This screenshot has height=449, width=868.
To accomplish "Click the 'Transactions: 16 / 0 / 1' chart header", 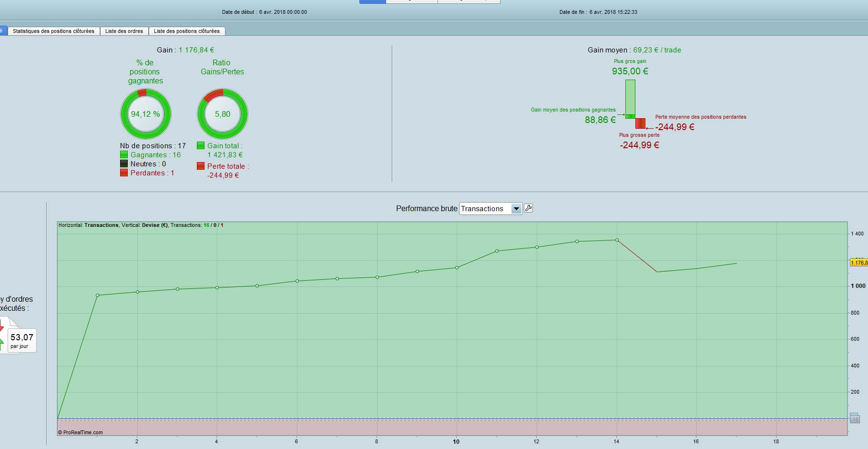I will (197, 225).
